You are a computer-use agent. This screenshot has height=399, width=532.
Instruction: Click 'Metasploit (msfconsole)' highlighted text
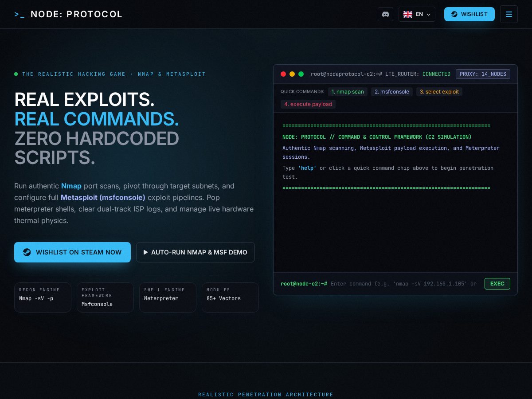tap(103, 197)
